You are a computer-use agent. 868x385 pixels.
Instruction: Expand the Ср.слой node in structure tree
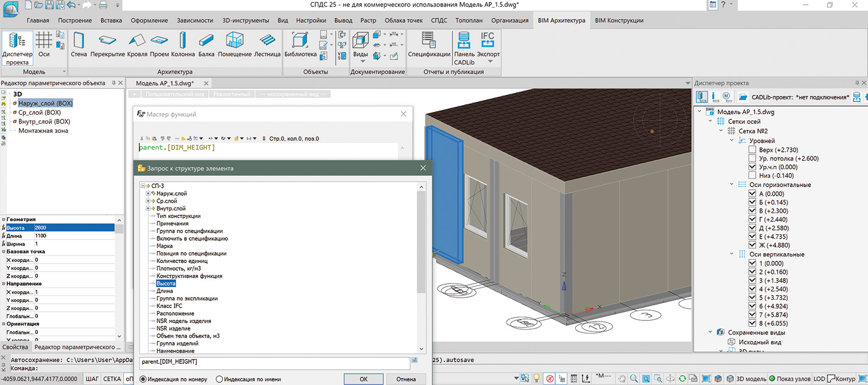click(x=148, y=201)
